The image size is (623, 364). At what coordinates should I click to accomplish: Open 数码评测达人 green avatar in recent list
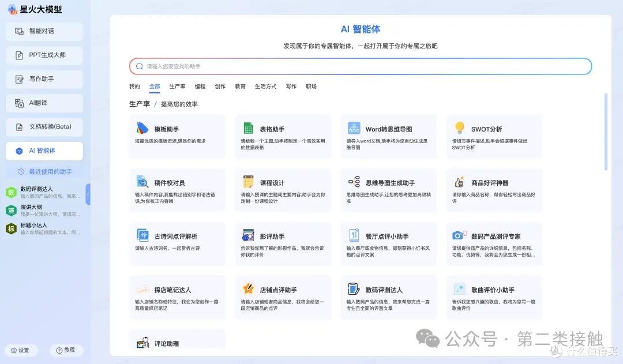[x=11, y=192]
